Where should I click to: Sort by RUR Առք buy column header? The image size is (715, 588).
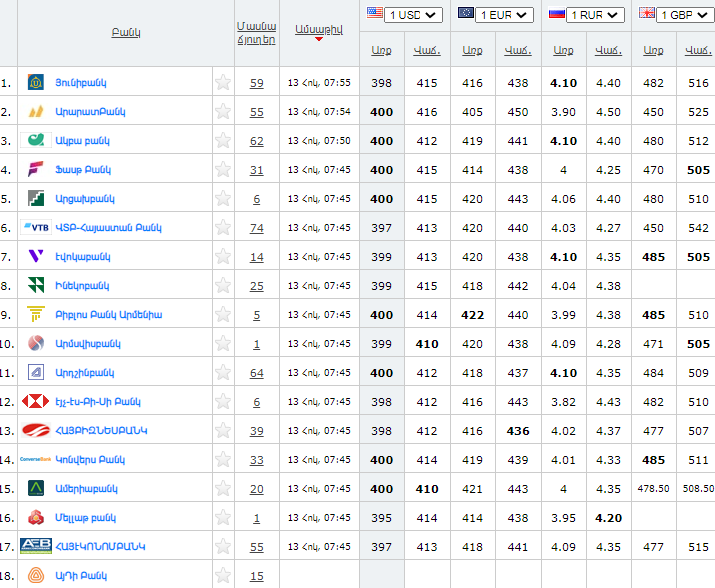point(563,50)
